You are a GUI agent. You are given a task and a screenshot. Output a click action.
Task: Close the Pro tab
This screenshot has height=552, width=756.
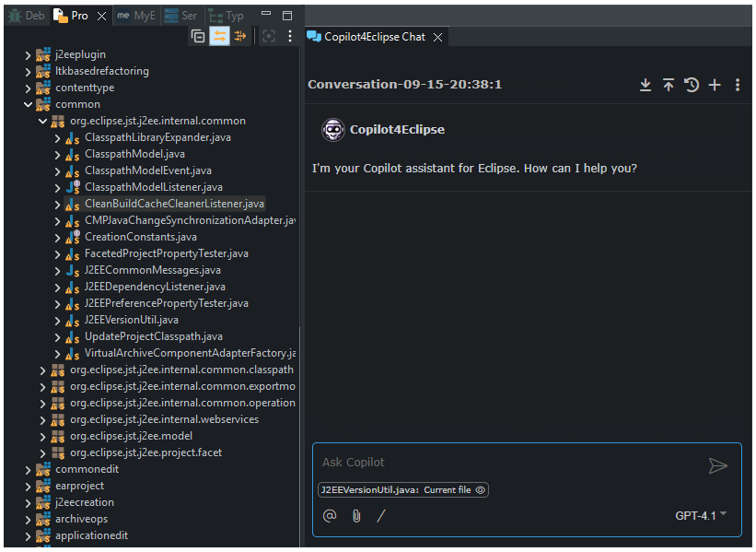click(x=101, y=16)
